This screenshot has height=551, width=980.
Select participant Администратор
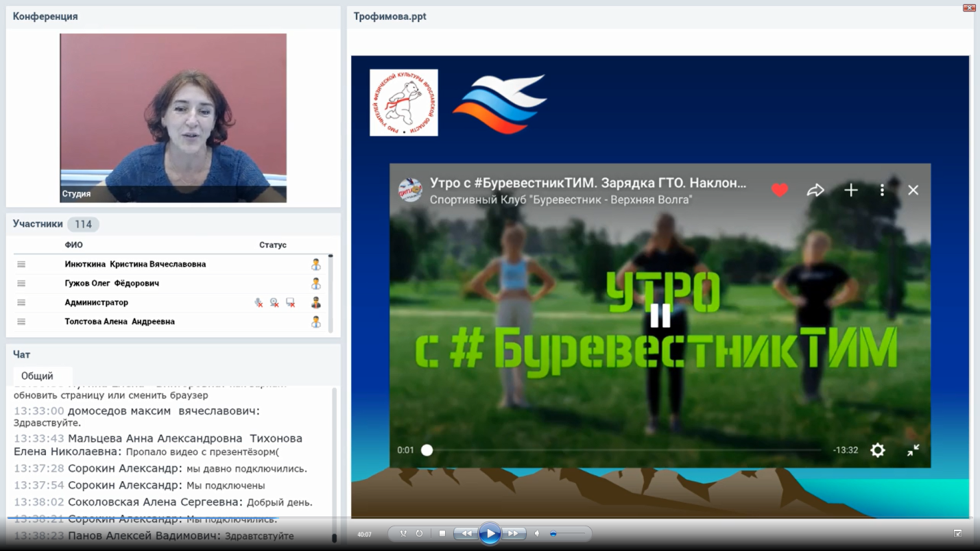pos(96,302)
